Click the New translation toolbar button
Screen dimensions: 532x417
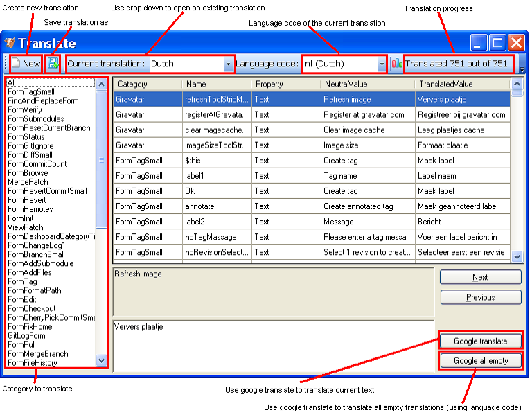pyautogui.click(x=26, y=64)
